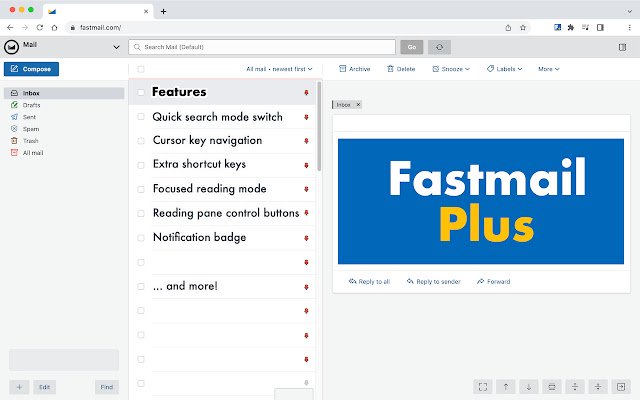Open the Inbox folder icon

click(x=14, y=93)
